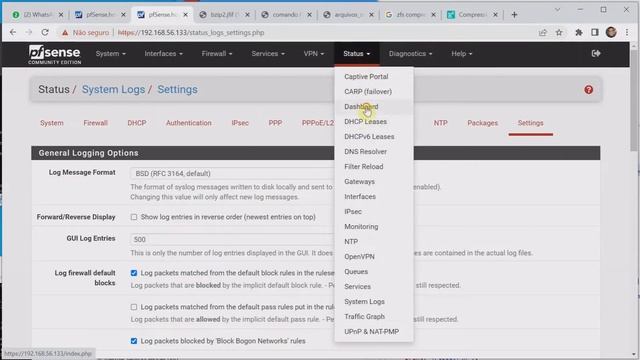Open the NTP logs tab
Image resolution: width=640 pixels, height=360 pixels.
(x=440, y=123)
